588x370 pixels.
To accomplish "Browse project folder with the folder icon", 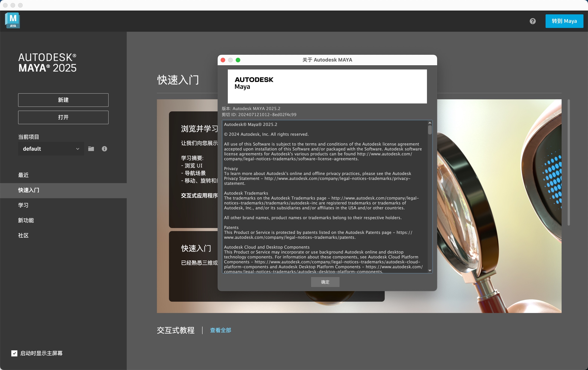I will point(91,149).
